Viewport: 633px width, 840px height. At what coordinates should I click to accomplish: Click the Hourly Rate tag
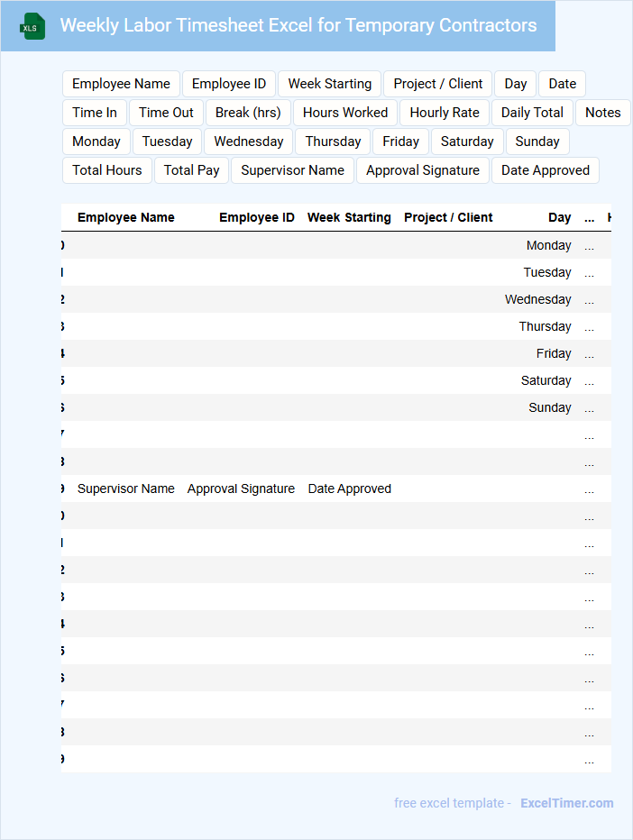click(x=445, y=113)
